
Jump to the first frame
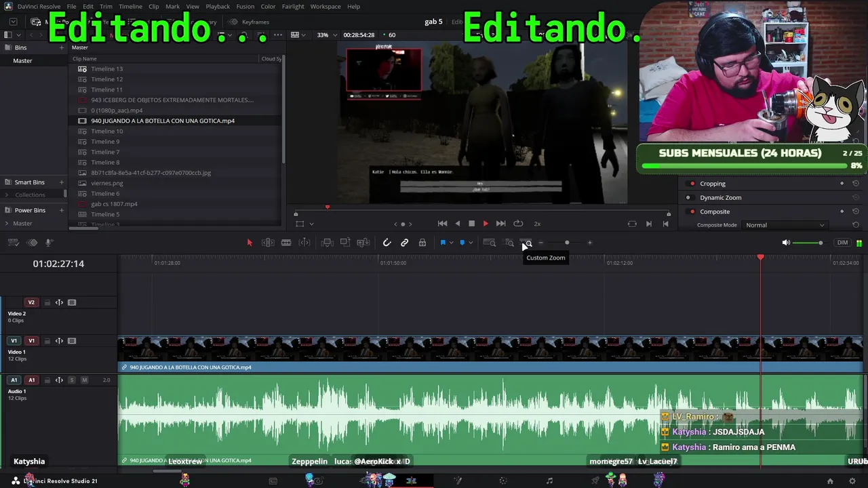click(x=442, y=224)
